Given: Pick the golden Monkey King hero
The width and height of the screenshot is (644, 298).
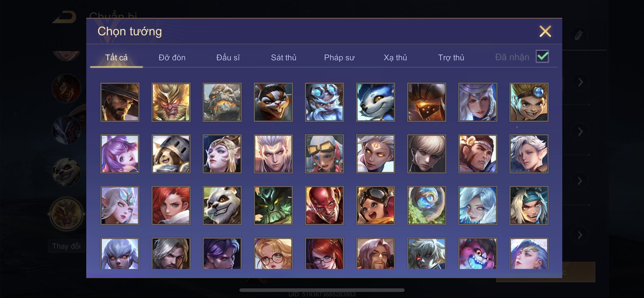Looking at the screenshot, I should [171, 102].
